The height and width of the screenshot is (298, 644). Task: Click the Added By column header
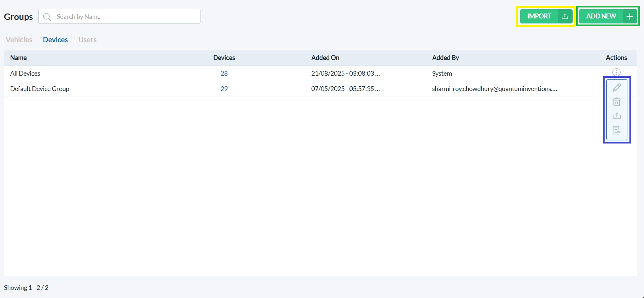click(x=445, y=58)
